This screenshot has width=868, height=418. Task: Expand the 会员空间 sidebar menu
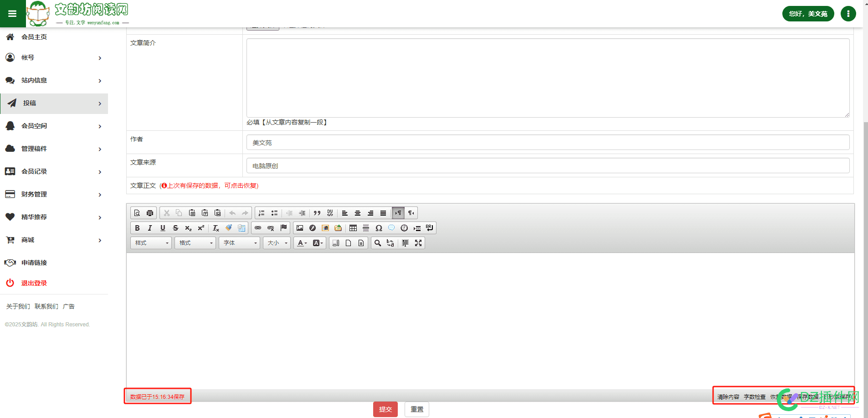point(54,126)
